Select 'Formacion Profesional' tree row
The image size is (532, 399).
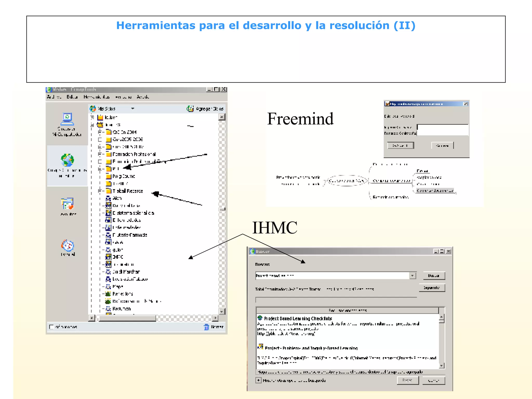pyautogui.click(x=134, y=154)
